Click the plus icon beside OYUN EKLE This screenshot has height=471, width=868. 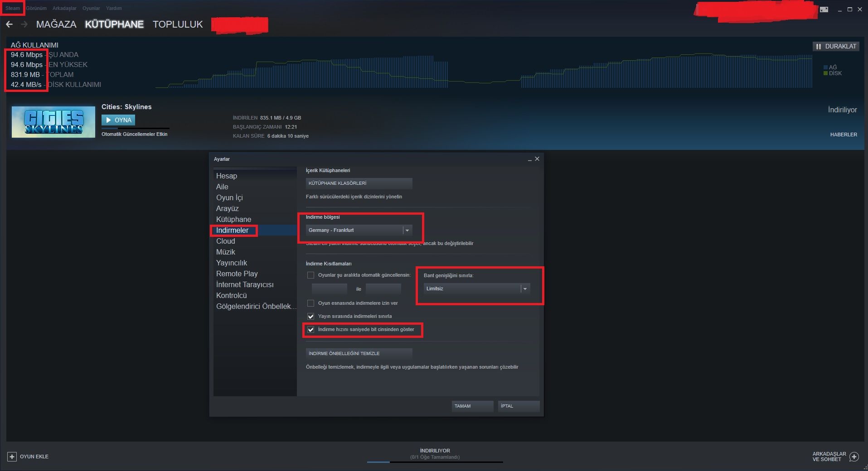12,457
